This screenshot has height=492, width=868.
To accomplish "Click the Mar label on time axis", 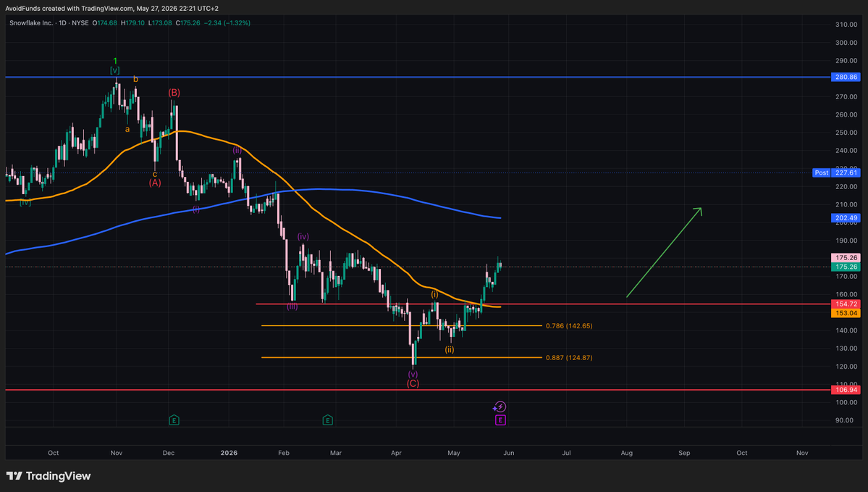I will click(335, 453).
